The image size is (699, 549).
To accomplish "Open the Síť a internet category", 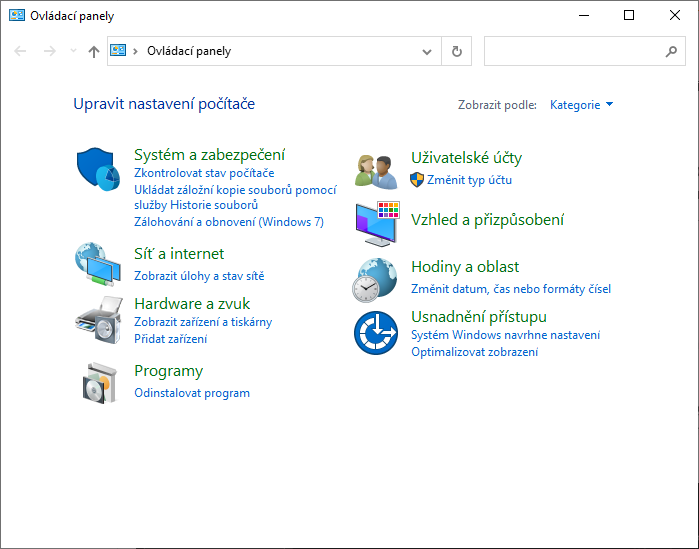I will point(179,254).
